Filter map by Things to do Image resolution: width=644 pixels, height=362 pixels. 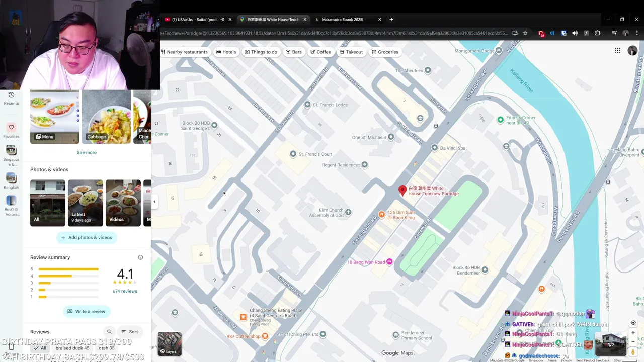pos(261,52)
